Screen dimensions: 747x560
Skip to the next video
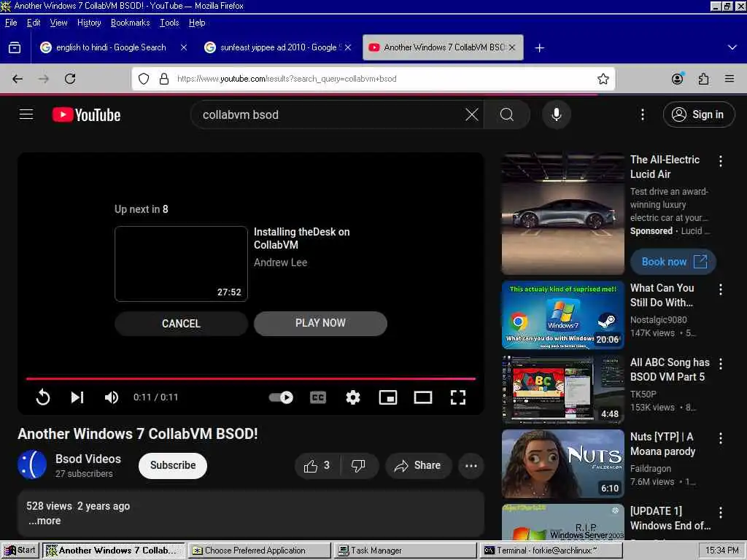pos(77,397)
